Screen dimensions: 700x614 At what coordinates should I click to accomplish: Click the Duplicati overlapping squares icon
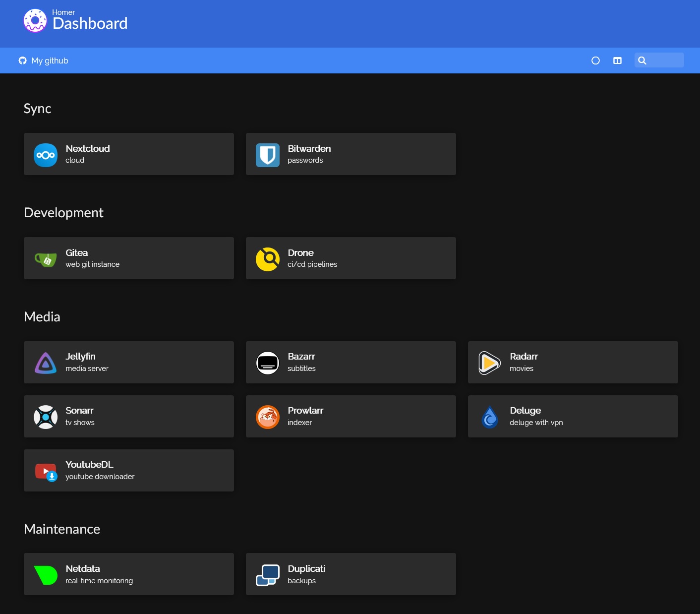tap(268, 575)
